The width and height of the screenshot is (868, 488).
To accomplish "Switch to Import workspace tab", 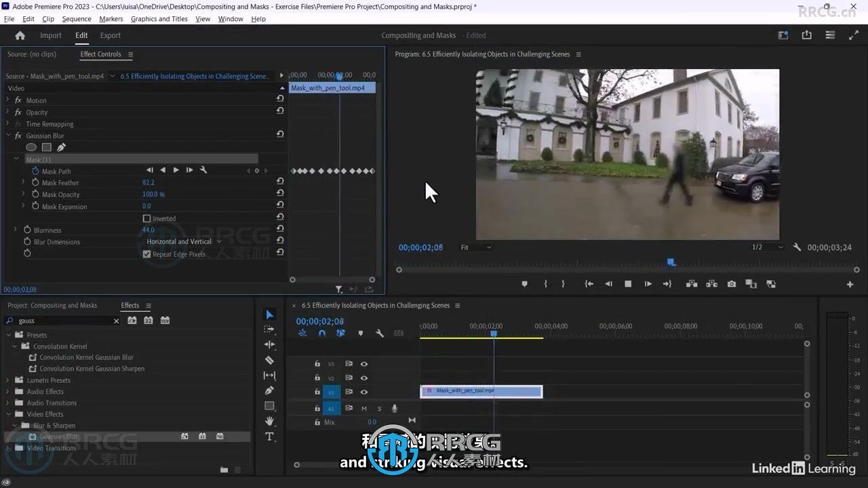I will 51,35.
